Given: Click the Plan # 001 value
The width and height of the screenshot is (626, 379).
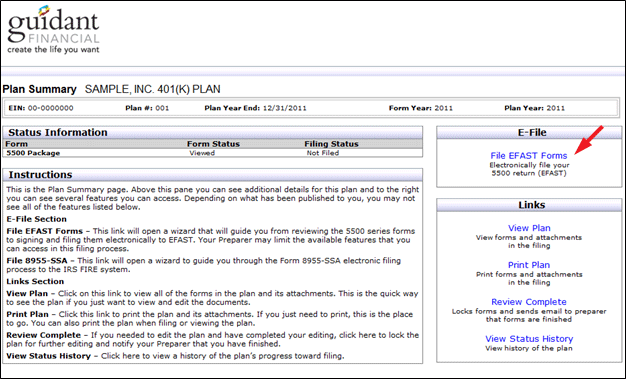Looking at the screenshot, I should [162, 108].
